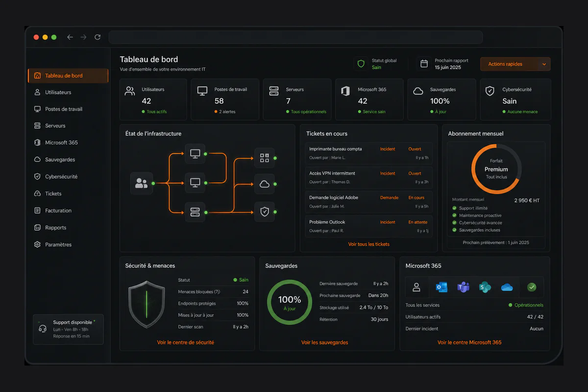
Task: Select the cloud node in infrastructure diagram
Action: (265, 184)
